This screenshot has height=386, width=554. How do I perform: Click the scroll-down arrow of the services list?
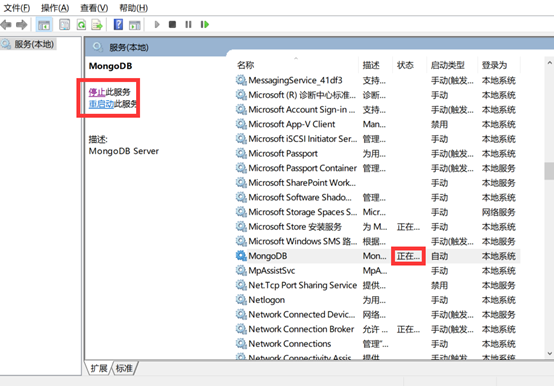click(x=549, y=353)
